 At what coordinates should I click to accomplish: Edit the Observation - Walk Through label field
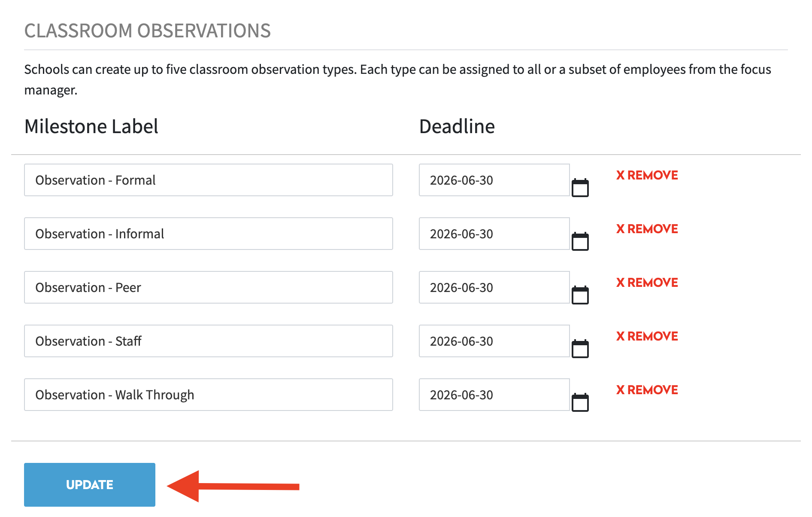point(208,395)
